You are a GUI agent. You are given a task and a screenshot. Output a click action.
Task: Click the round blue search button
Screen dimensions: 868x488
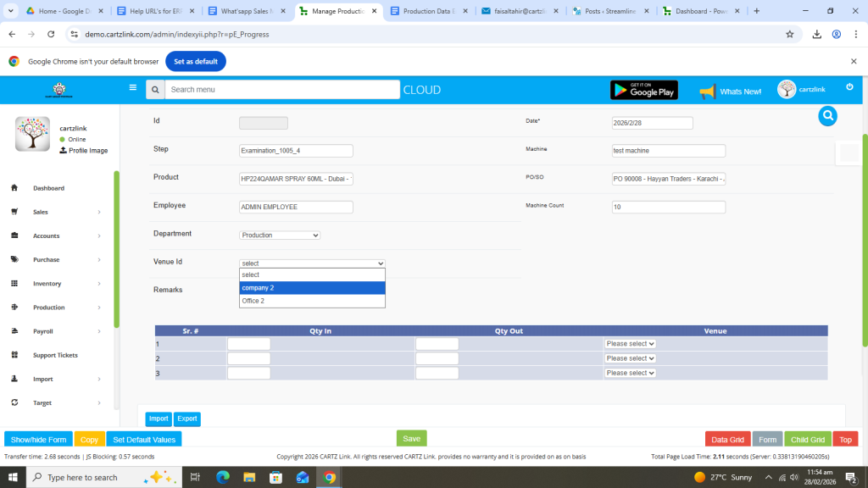(827, 117)
